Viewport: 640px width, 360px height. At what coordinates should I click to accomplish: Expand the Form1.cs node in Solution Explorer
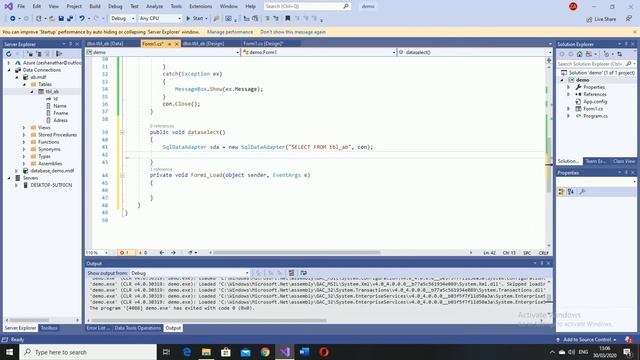(x=569, y=109)
